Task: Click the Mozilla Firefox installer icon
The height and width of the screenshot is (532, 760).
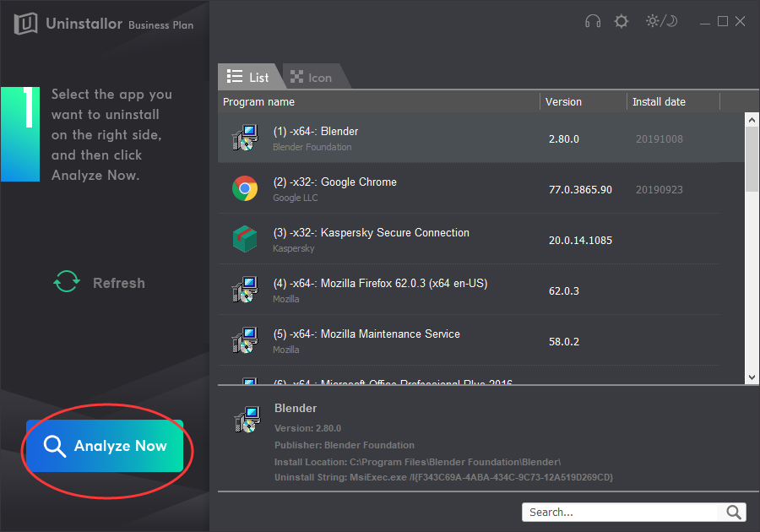Action: pyautogui.click(x=245, y=290)
